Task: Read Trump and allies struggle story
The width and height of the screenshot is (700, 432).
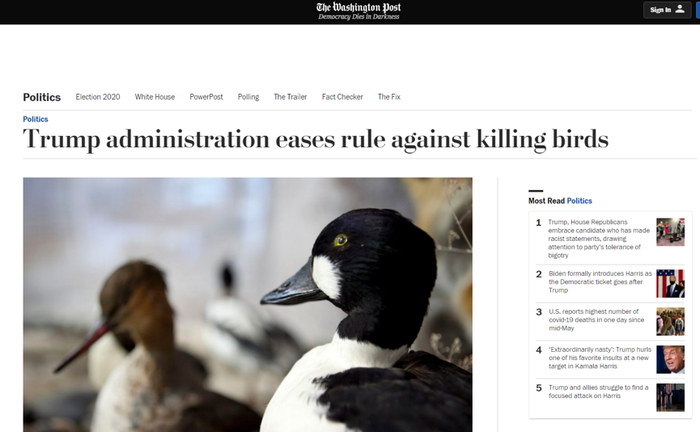Action: click(x=598, y=391)
